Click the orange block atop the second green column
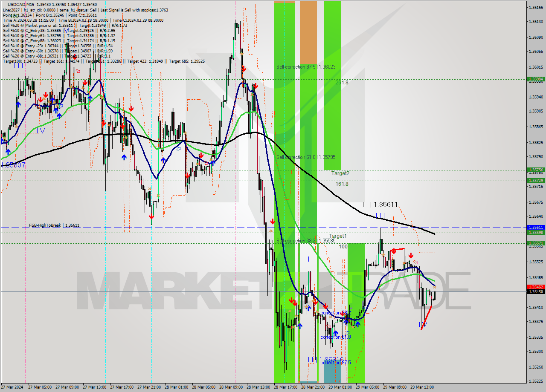The width and height of the screenshot is (546, 392). [308, 32]
